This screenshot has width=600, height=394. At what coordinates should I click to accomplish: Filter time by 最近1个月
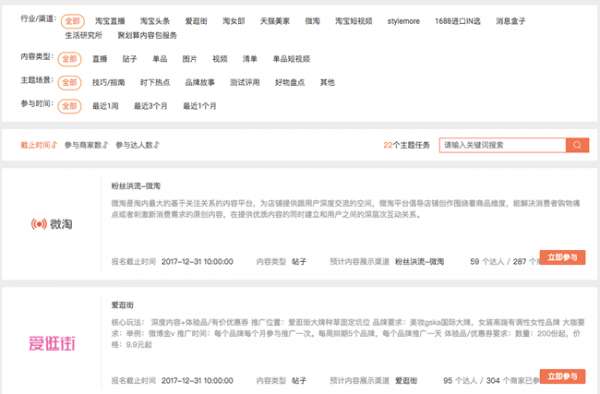[199, 106]
